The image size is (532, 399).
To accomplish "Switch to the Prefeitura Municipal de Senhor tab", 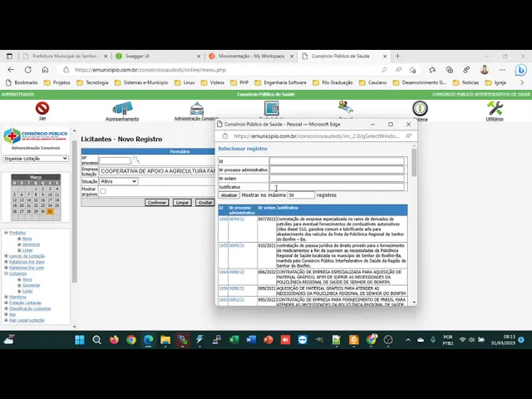I will (x=65, y=56).
